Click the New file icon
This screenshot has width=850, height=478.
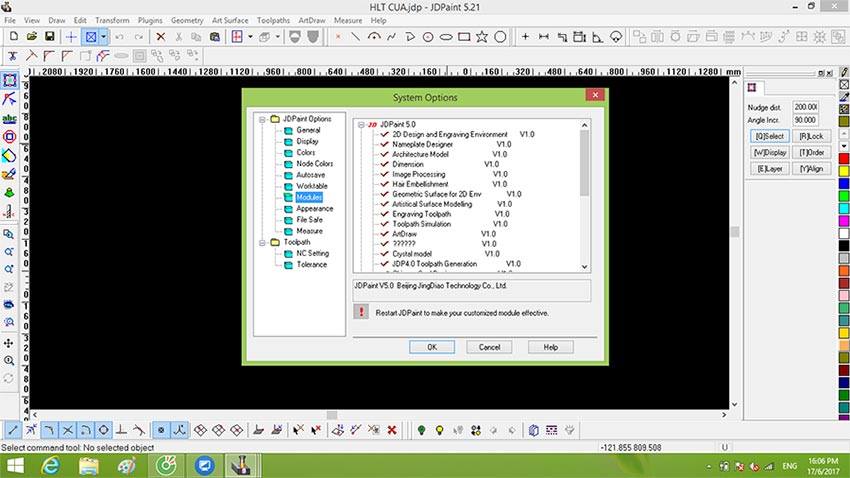point(14,37)
